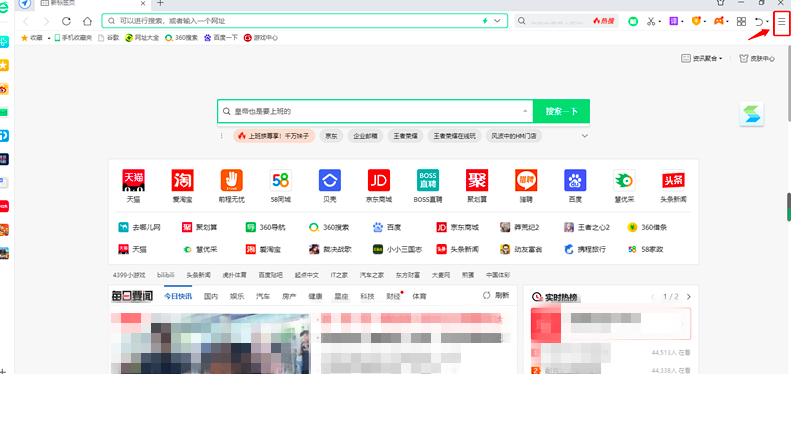Click the orange shield security icon
801x445 pixels.
(x=696, y=21)
